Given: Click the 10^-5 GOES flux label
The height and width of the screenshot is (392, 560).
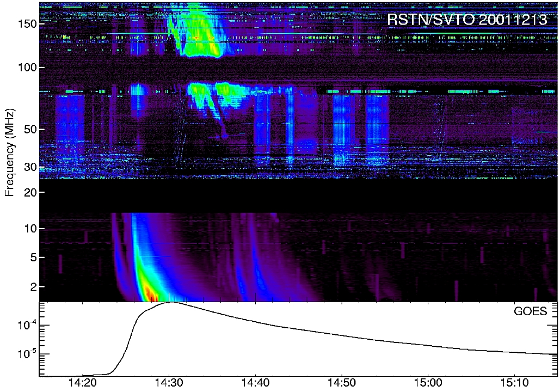Looking at the screenshot, I should 28,353.
